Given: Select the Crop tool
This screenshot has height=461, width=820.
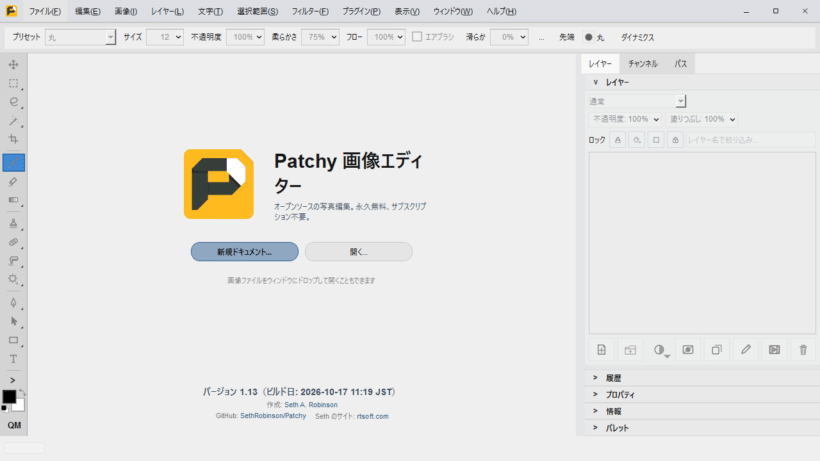Looking at the screenshot, I should pos(14,139).
